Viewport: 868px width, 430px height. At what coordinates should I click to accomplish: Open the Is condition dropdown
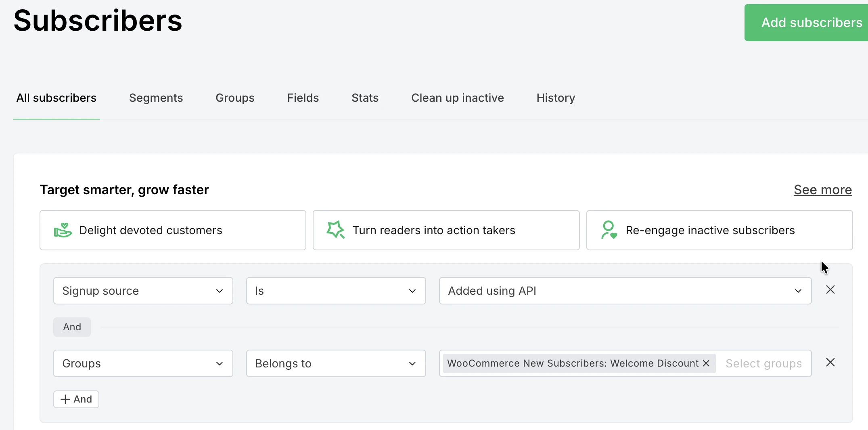click(x=336, y=291)
